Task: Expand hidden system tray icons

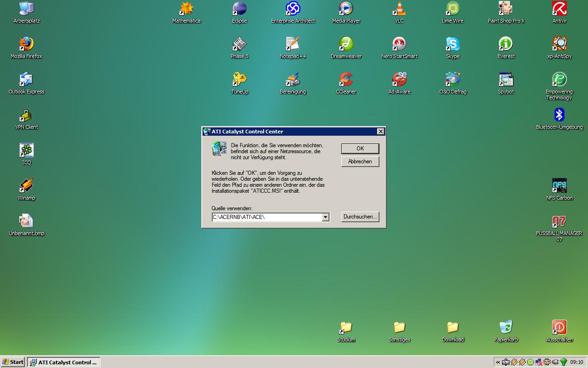Action: pyautogui.click(x=498, y=362)
